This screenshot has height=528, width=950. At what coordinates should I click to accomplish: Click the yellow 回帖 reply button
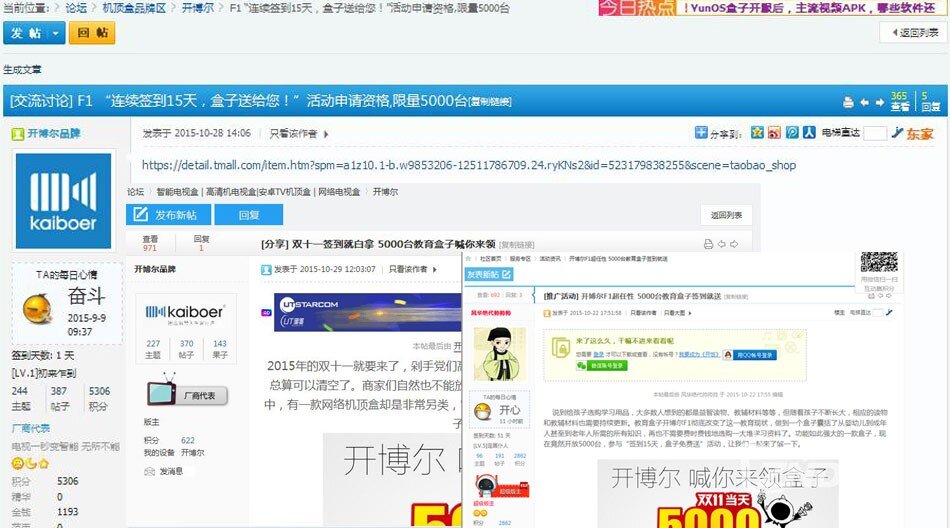[x=92, y=33]
